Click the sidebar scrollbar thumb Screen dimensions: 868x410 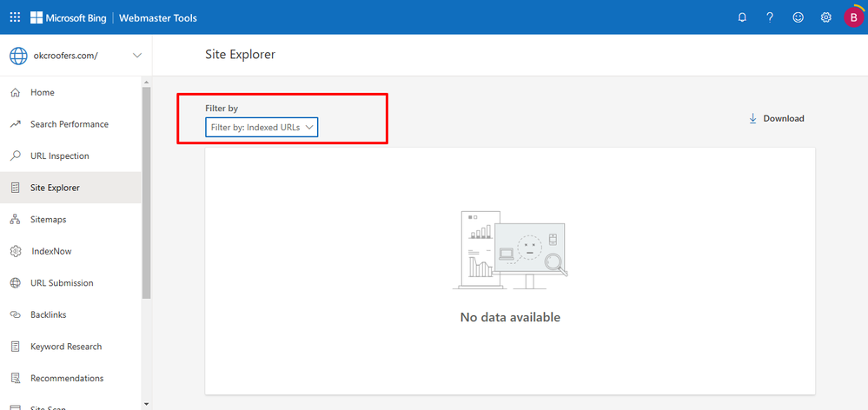tap(146, 193)
